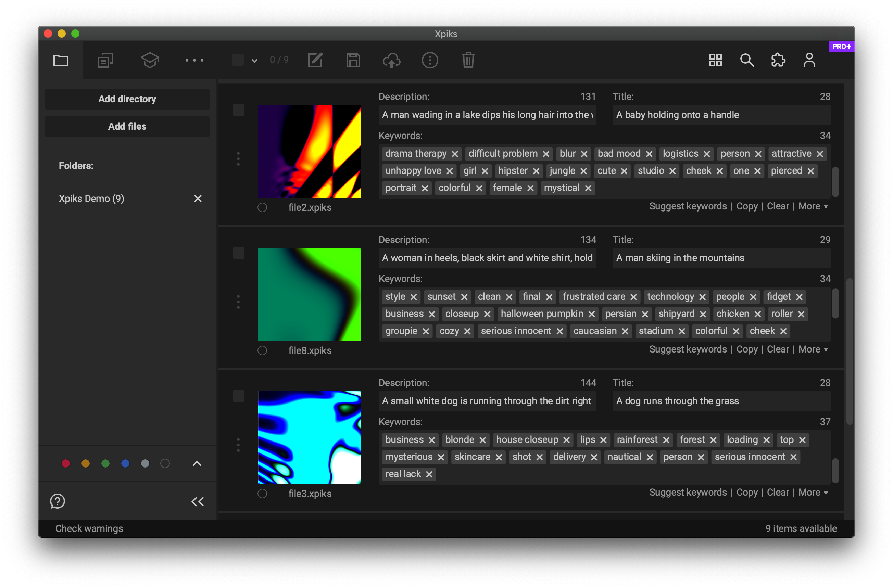Click the save disk icon

click(353, 60)
